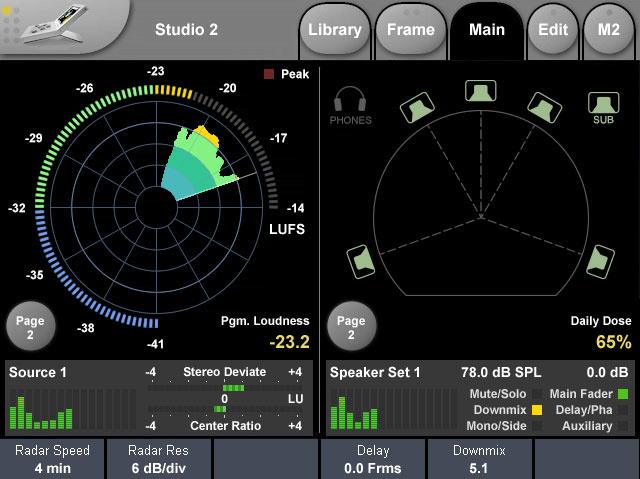Select the front right speaker icon

pos(545,106)
